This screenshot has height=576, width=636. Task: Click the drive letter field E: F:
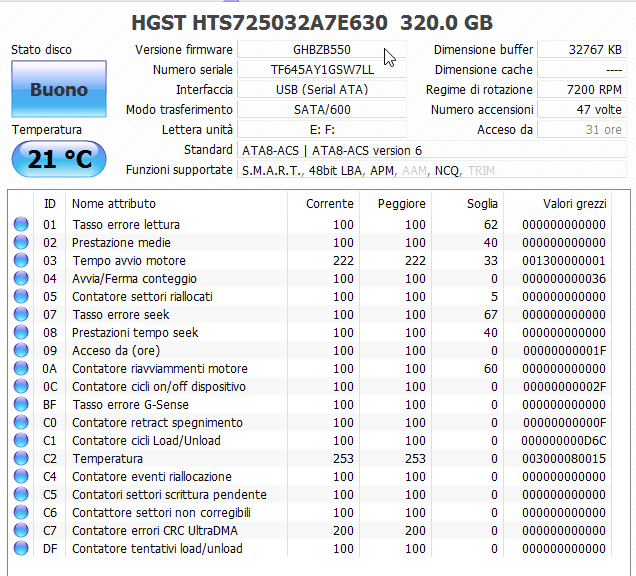click(322, 130)
